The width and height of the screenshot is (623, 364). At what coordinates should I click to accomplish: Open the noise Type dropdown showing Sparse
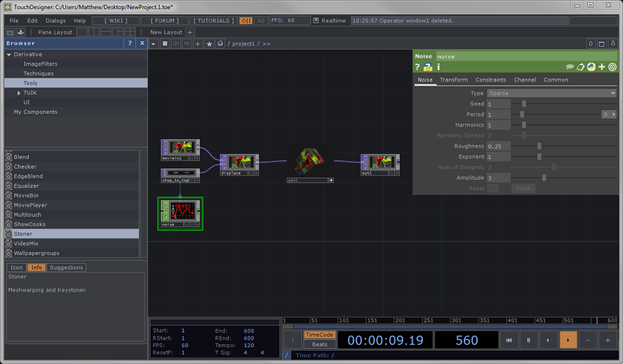click(x=551, y=93)
